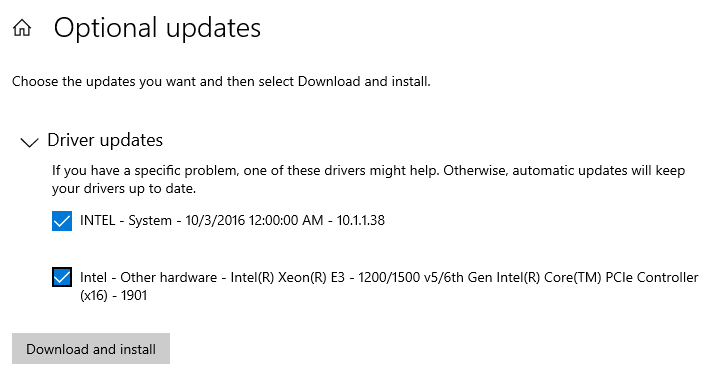Click the checkmark beside the 10/3/2016 driver
The width and height of the screenshot is (708, 370).
click(x=62, y=220)
